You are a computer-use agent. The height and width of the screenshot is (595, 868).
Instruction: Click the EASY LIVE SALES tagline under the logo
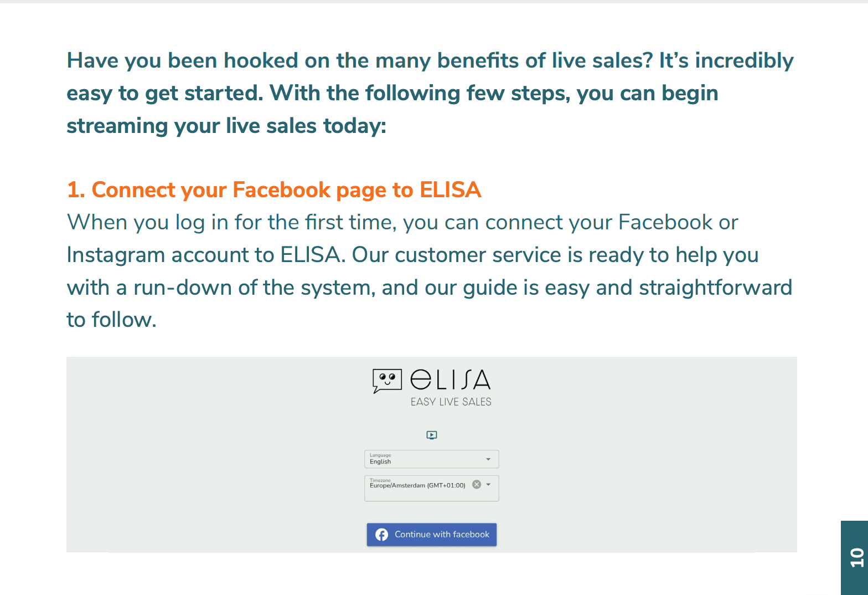coord(451,402)
